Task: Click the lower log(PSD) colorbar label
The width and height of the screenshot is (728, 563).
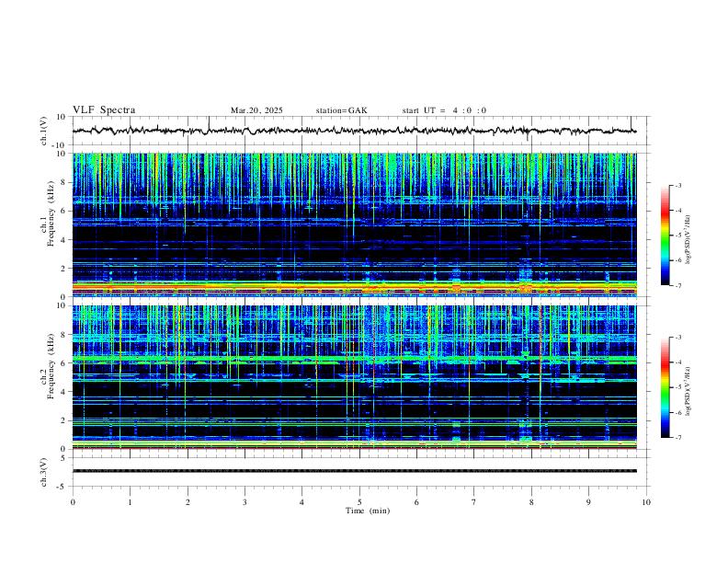Action: tap(688, 392)
